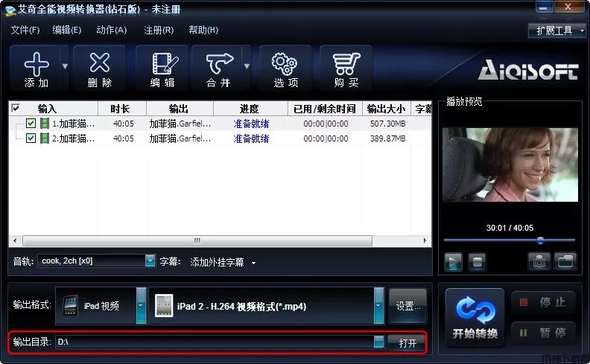
Task: Click the left scroll arrow of file list
Action: tap(15, 240)
